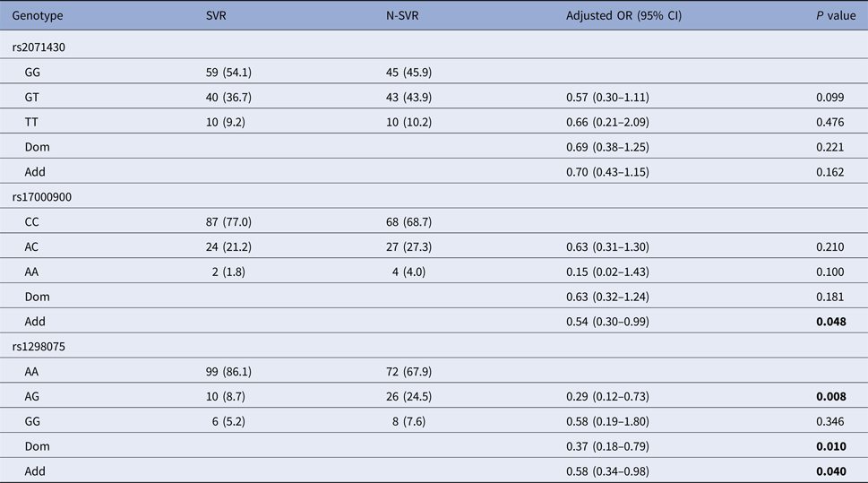Click the Adjusted OR (95% CI) header
The image size is (868, 483).
pyautogui.click(x=623, y=16)
